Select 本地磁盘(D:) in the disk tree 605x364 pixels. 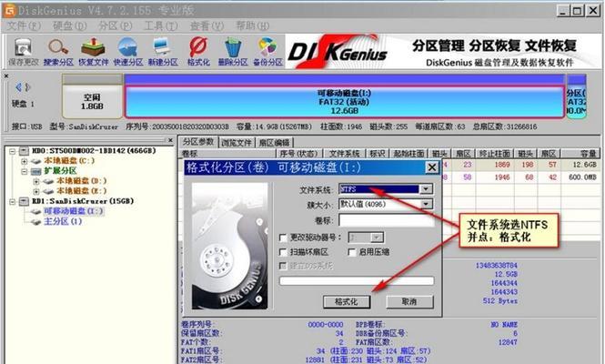[x=81, y=181]
